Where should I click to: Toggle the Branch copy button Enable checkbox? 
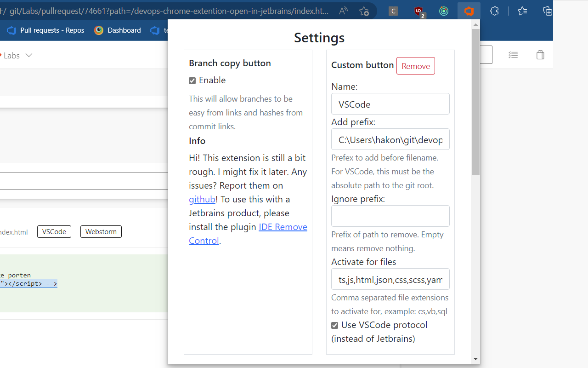[x=192, y=81]
